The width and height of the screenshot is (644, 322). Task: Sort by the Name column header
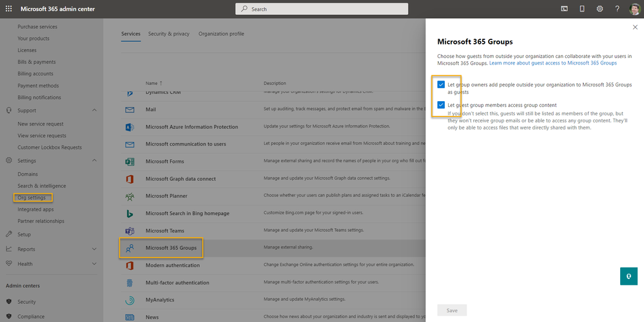[154, 83]
